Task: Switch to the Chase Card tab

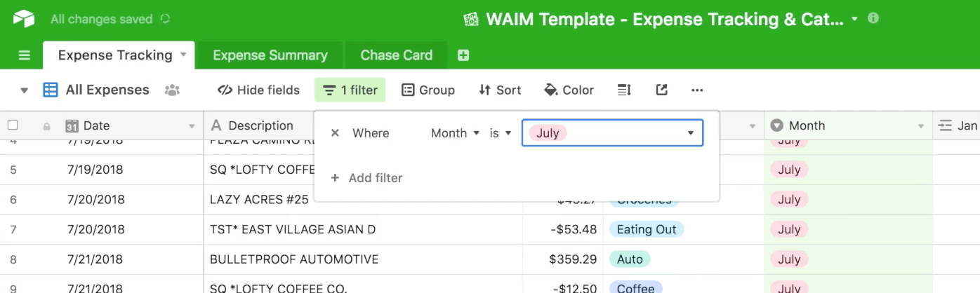Action: point(397,55)
